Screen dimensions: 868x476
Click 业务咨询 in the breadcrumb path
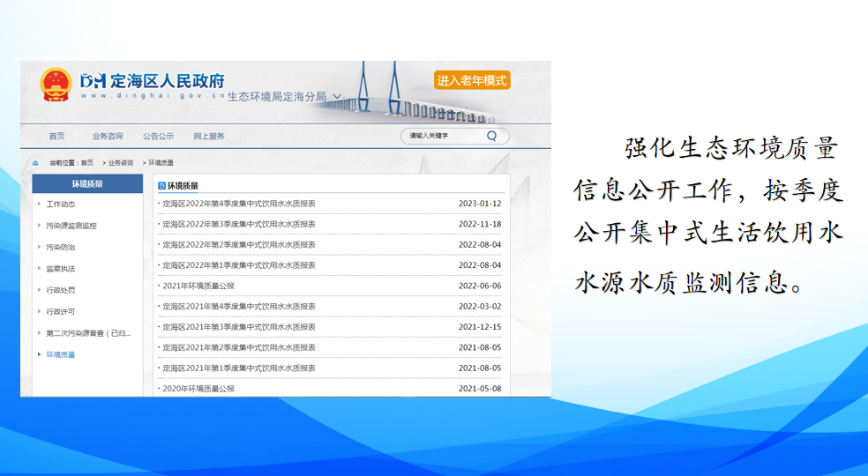point(121,163)
